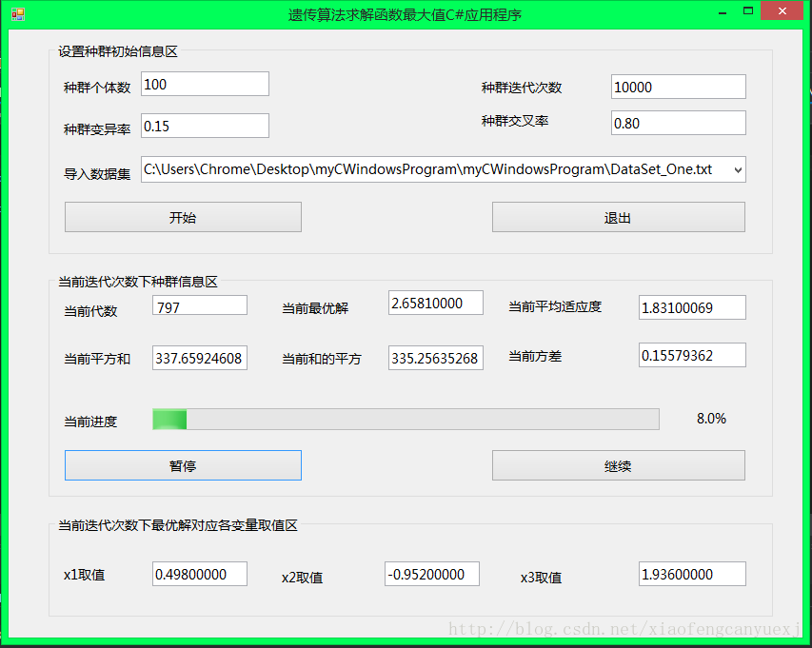Viewport: 812px width, 648px height.
Task: Click the 当前方差 label
Action: pyautogui.click(x=535, y=356)
